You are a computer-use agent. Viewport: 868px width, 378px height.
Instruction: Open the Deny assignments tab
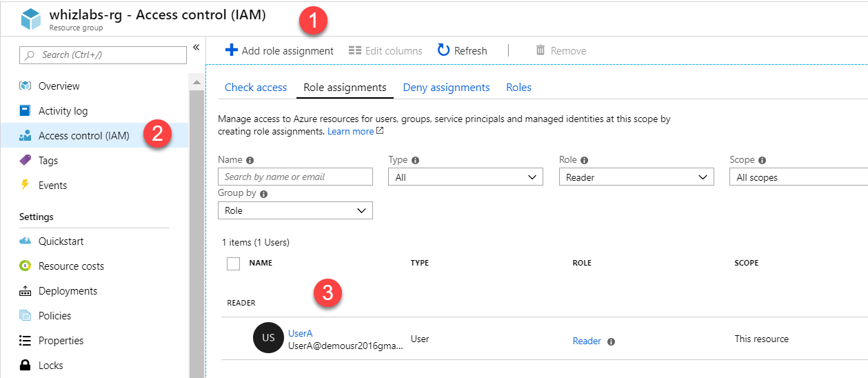click(446, 88)
